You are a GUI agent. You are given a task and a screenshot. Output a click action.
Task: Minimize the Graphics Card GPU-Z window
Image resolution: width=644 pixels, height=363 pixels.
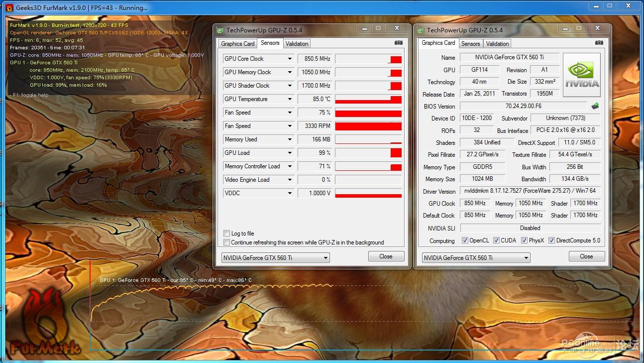click(x=565, y=28)
